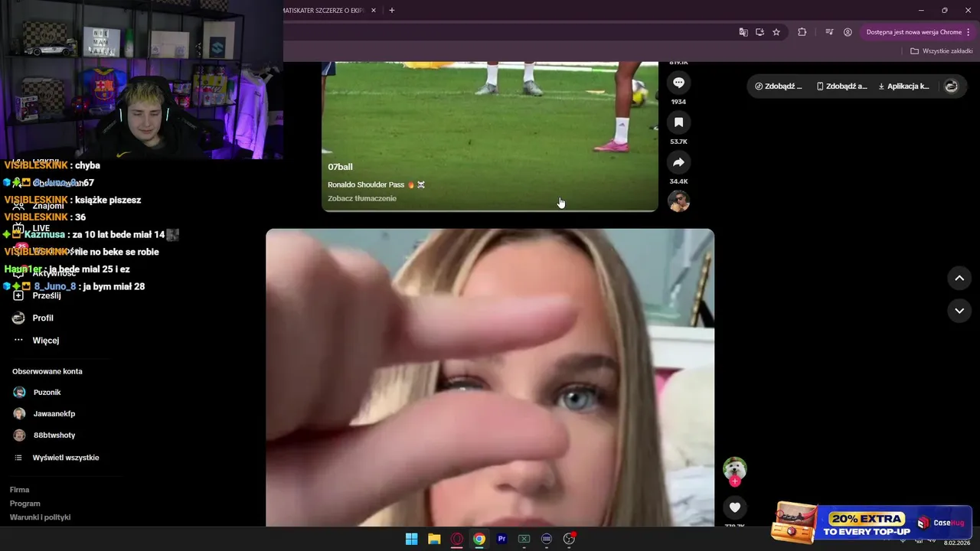Click the Zdobądź a... phone app button

[x=842, y=86]
